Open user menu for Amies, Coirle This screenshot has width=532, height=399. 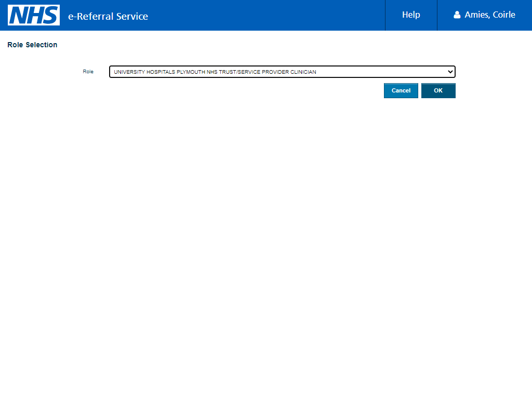pyautogui.click(x=485, y=15)
